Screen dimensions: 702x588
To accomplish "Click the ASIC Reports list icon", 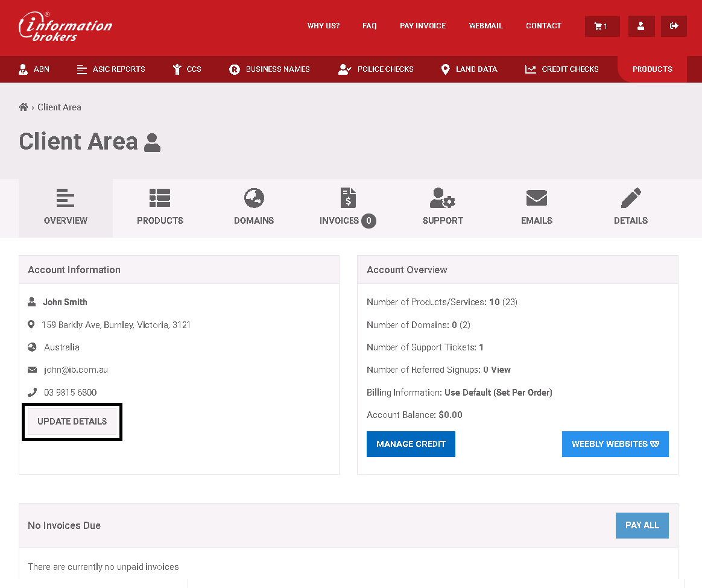I will coord(81,69).
